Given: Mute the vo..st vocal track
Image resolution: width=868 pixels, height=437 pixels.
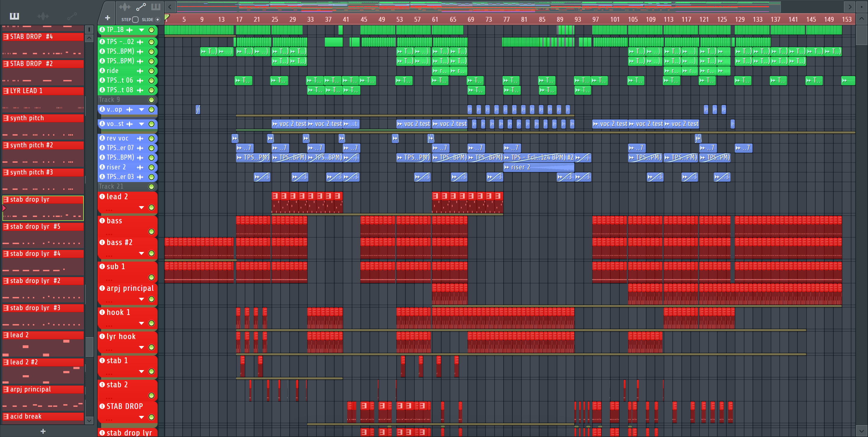Looking at the screenshot, I should pyautogui.click(x=152, y=124).
